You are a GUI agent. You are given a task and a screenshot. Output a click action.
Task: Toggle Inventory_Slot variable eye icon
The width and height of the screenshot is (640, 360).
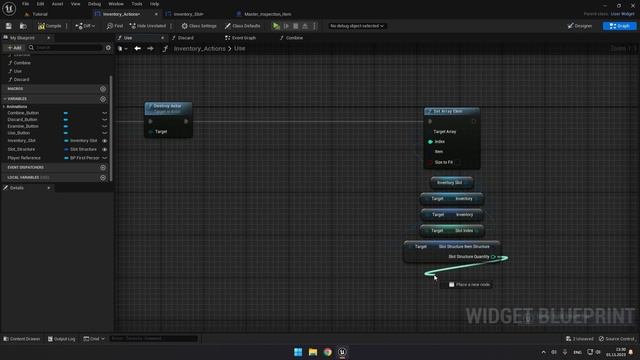pos(104,141)
